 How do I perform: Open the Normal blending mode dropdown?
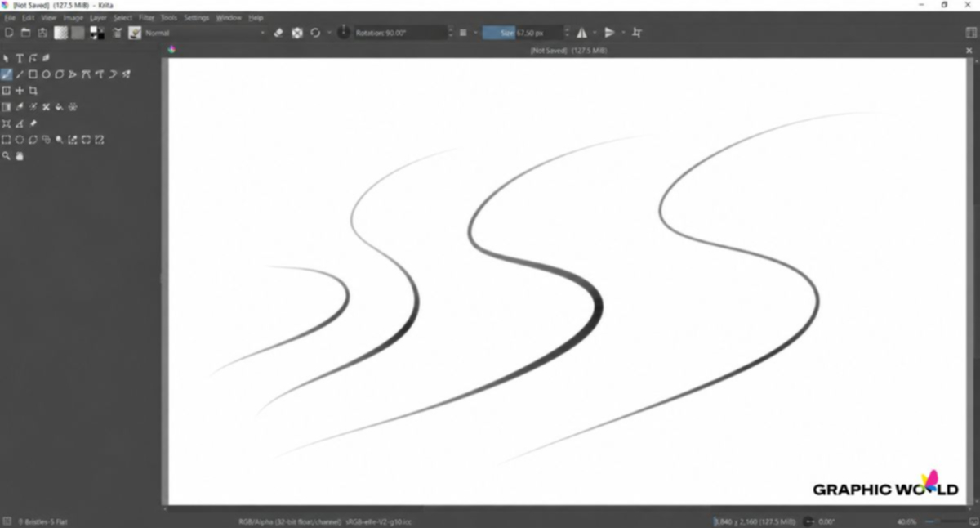pyautogui.click(x=205, y=33)
